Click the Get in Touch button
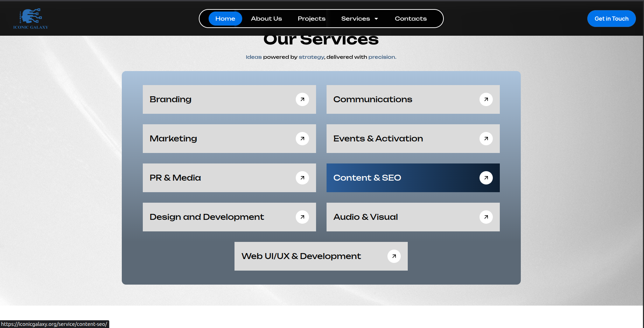 611,19
